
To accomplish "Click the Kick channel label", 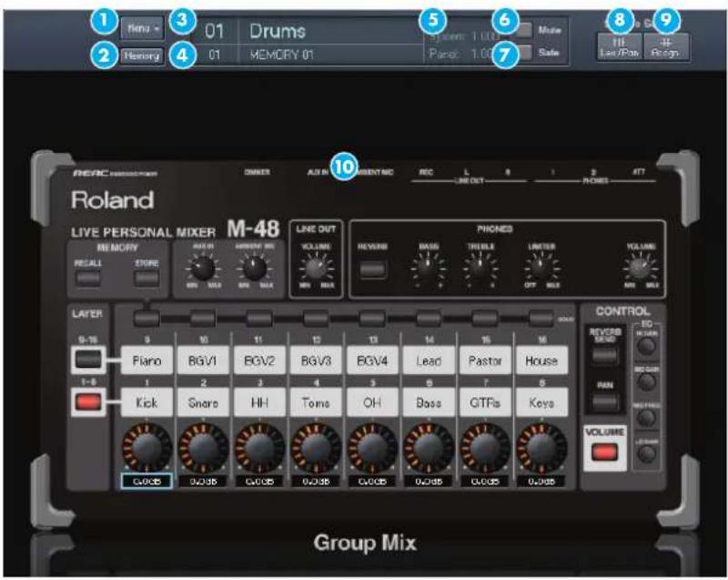I will point(147,402).
